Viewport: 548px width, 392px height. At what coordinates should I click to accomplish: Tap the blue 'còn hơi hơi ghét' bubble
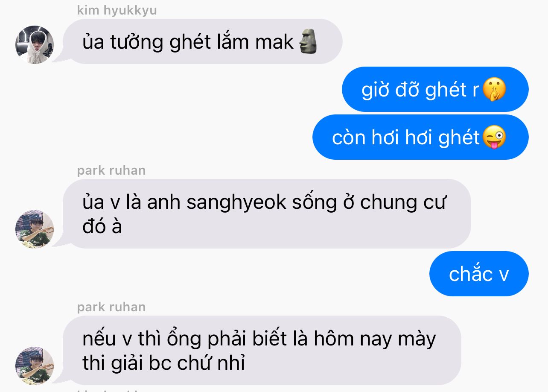pos(420,137)
